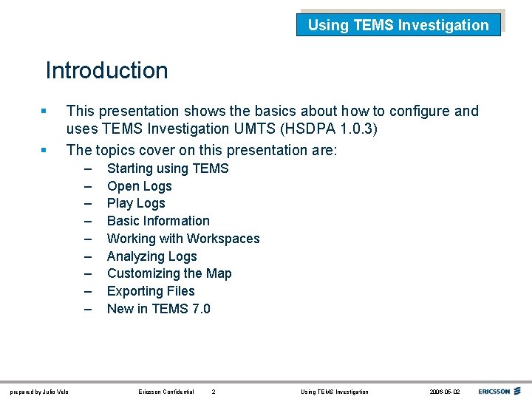
Task: Click the date 2006-05-02 in footer
Action: click(445, 392)
